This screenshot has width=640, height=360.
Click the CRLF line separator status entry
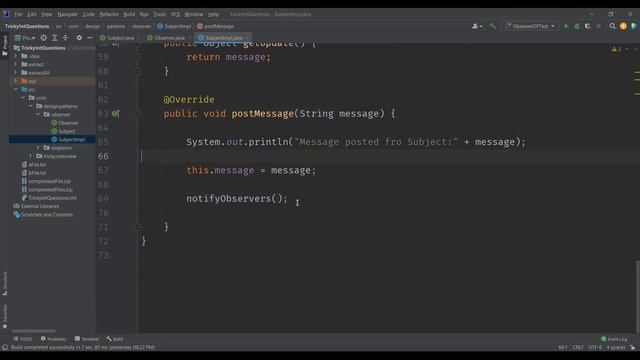(x=578, y=347)
